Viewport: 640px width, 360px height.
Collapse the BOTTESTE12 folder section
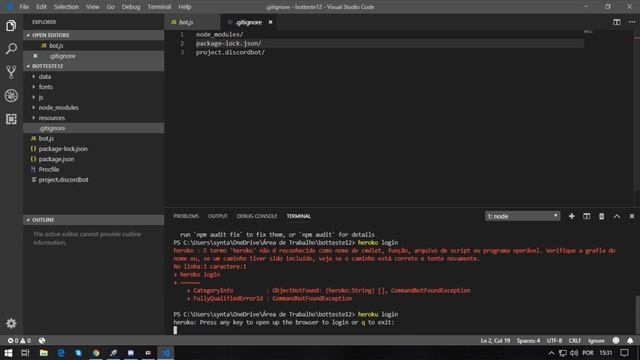94,66
